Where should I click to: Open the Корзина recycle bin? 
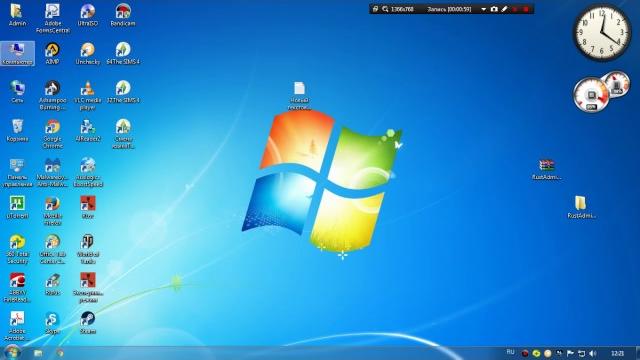17,131
